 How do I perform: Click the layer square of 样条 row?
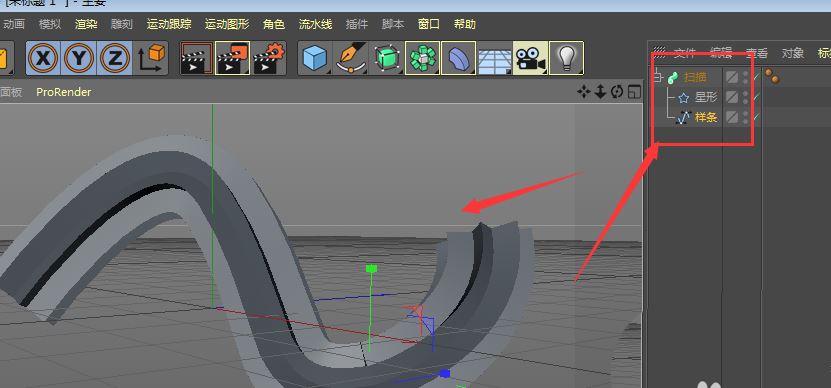coord(732,117)
